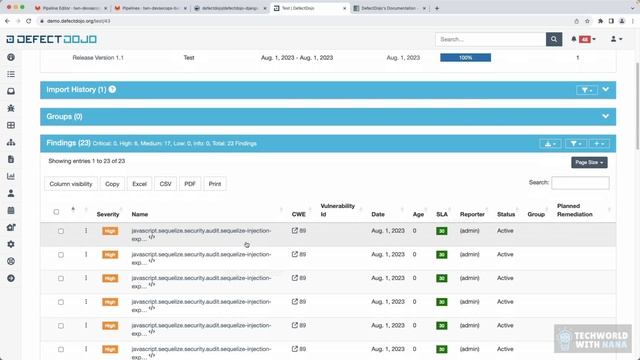
Task: Open the Findings download dropdown
Action: click(550, 144)
